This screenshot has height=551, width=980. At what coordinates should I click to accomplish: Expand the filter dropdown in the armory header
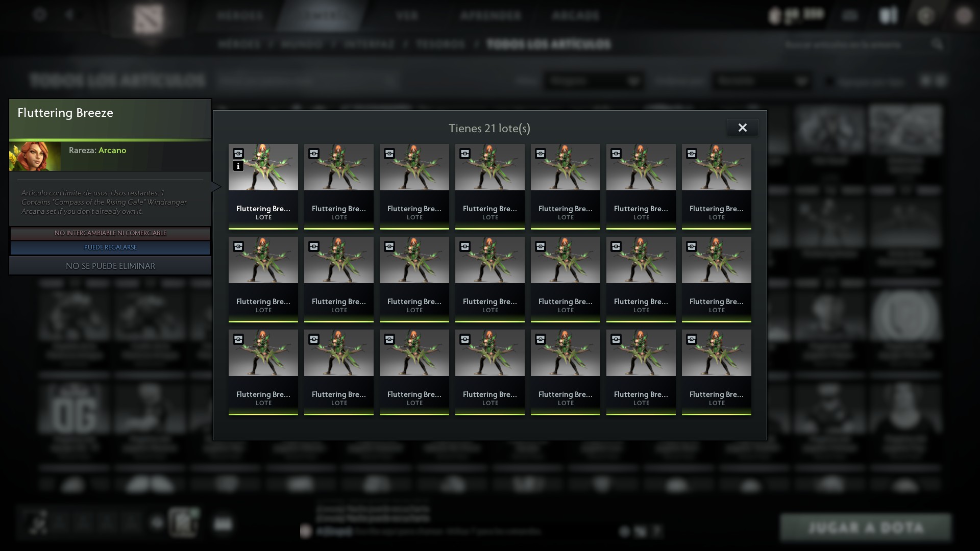pos(593,81)
